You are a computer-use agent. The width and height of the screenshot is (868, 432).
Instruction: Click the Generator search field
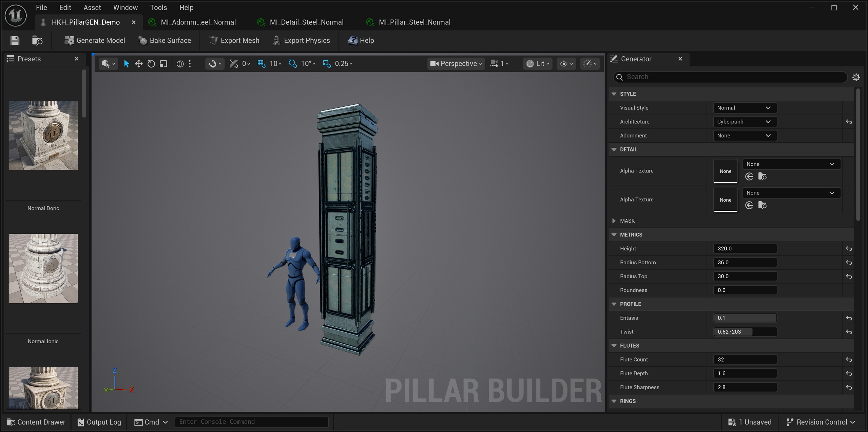pos(730,77)
